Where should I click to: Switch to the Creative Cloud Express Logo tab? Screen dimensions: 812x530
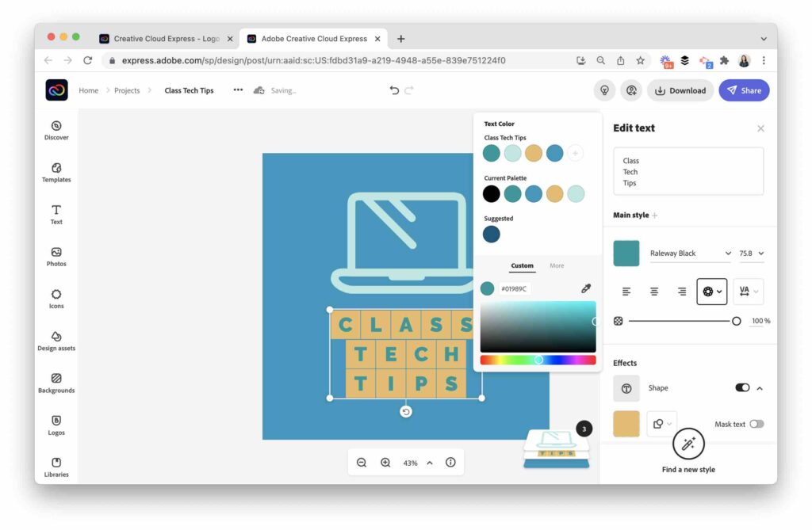click(165, 38)
